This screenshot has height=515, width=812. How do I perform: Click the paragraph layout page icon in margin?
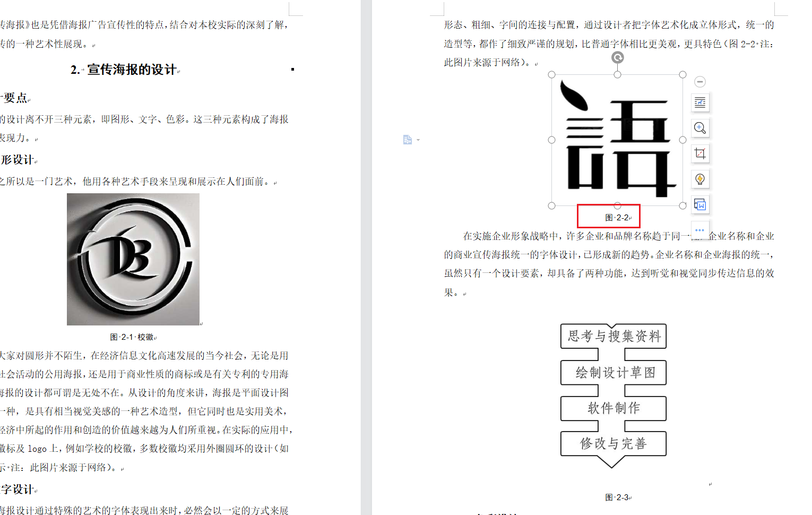point(407,140)
